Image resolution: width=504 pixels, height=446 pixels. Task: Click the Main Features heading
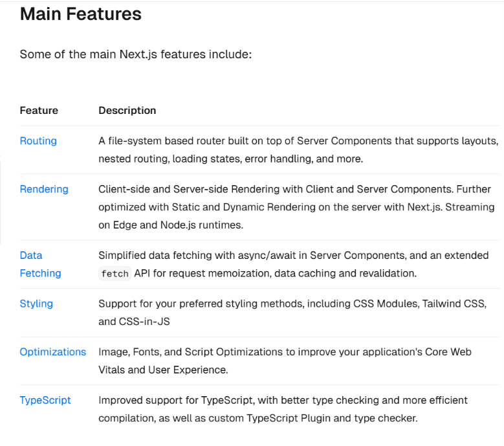pyautogui.click(x=81, y=14)
